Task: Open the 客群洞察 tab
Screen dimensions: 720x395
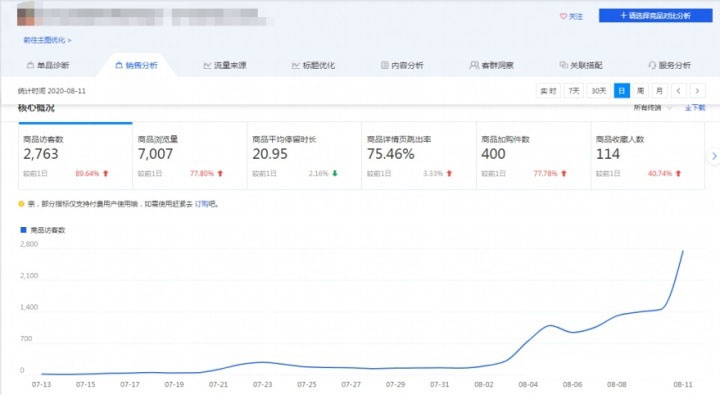Action: click(x=491, y=65)
